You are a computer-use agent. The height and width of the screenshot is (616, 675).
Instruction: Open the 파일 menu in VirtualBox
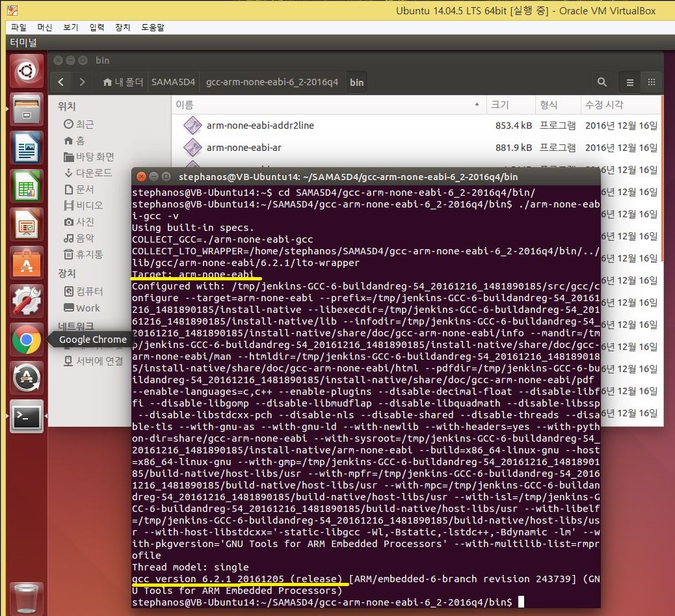pos(19,27)
